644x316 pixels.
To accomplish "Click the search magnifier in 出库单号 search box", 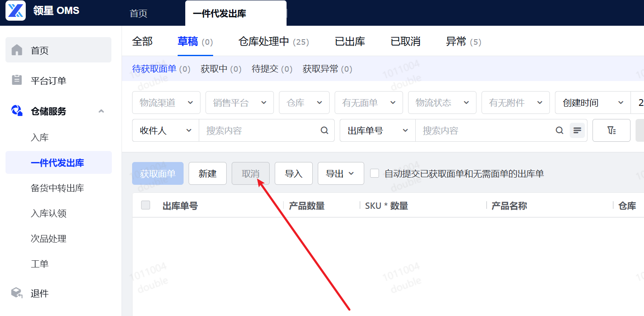I will 560,130.
